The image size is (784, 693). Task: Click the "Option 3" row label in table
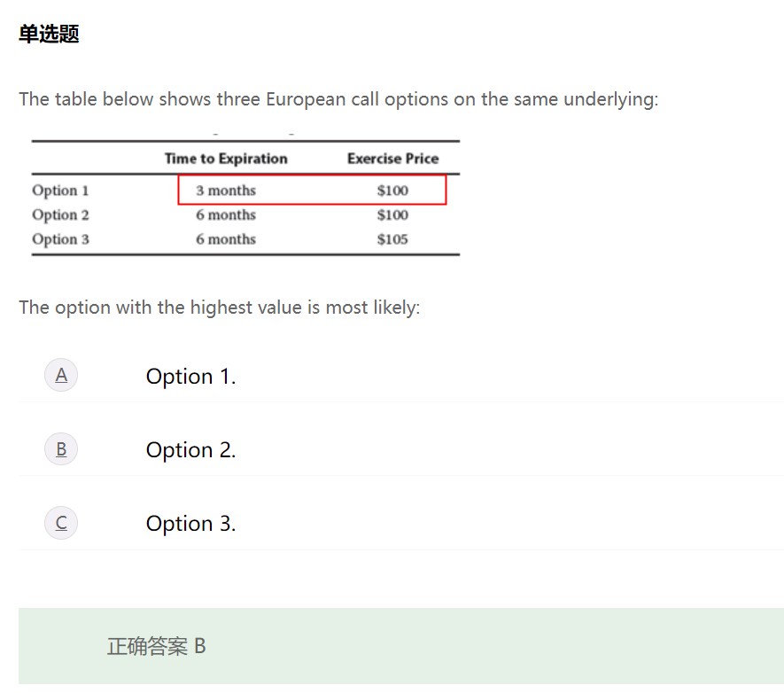[x=60, y=239]
